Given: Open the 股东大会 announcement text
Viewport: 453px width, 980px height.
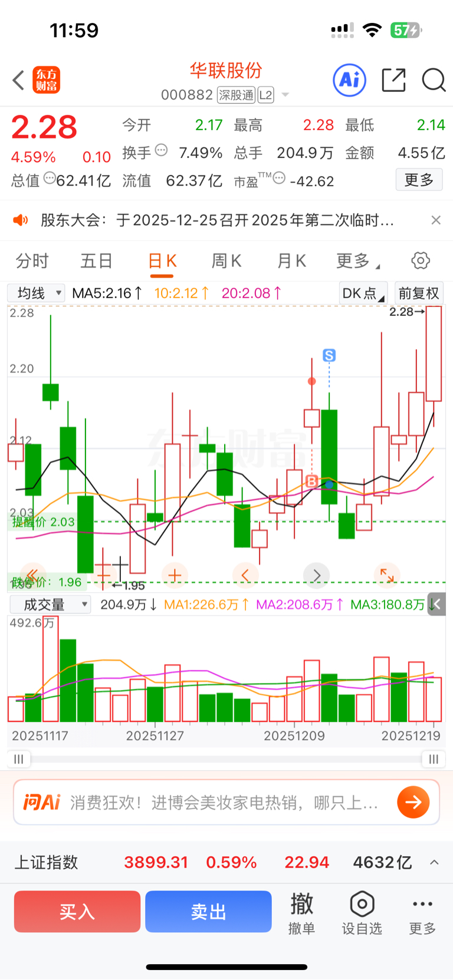Looking at the screenshot, I should [217, 220].
